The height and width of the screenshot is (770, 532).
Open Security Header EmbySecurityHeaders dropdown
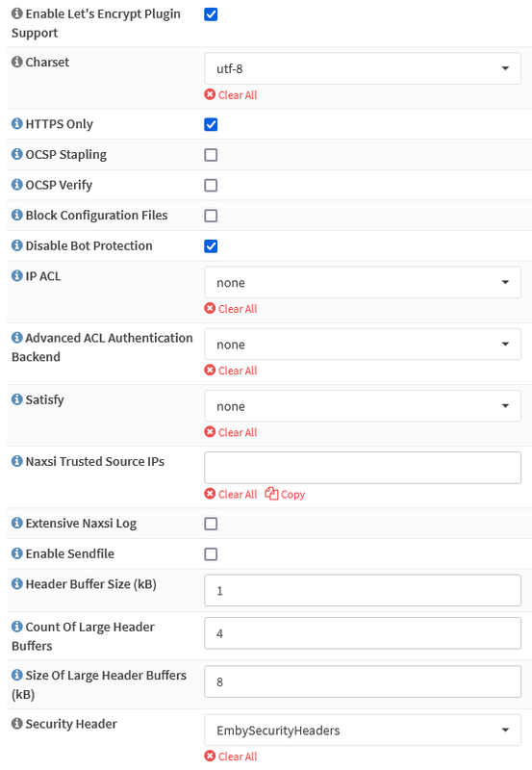(363, 731)
